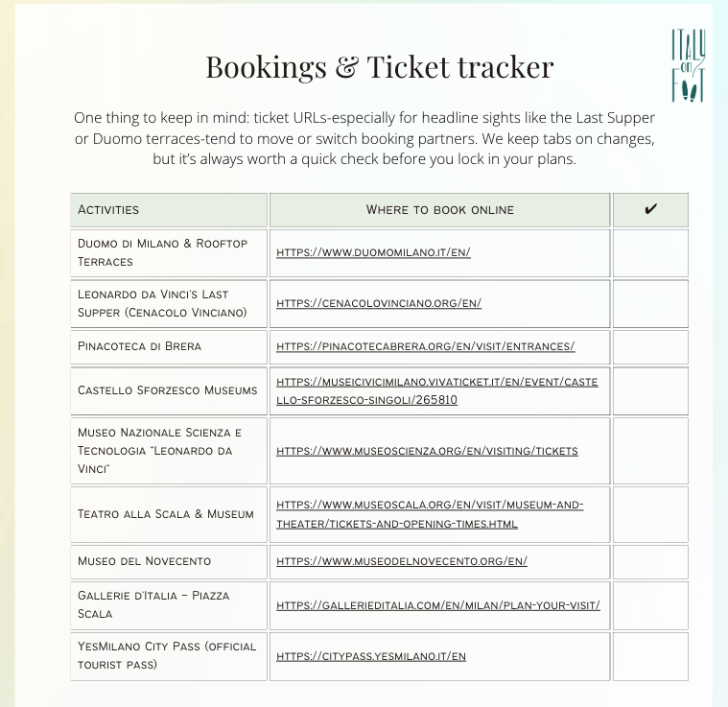The image size is (728, 707).
Task: Mark Teatro alla Scala & Museum done
Action: click(x=650, y=514)
